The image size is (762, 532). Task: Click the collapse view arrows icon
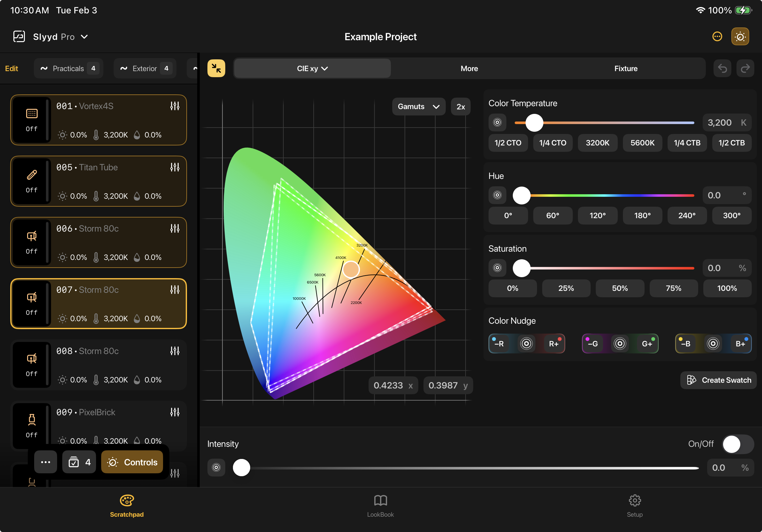coord(216,68)
